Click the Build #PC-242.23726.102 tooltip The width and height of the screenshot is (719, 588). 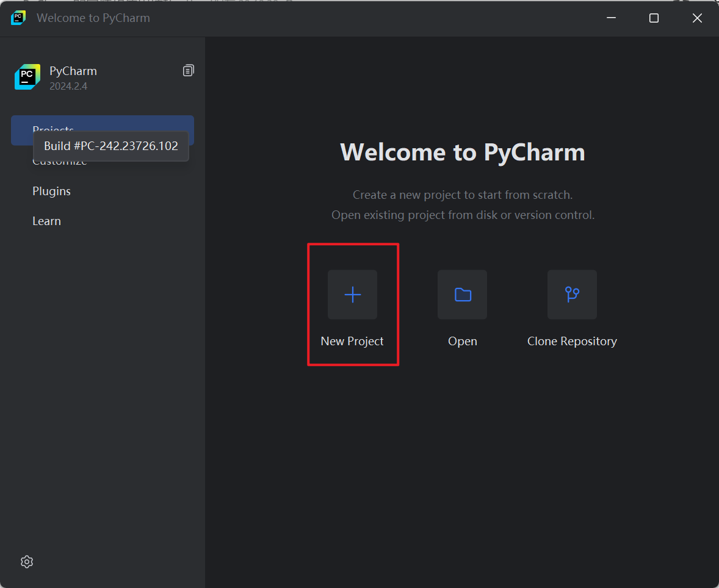(111, 146)
